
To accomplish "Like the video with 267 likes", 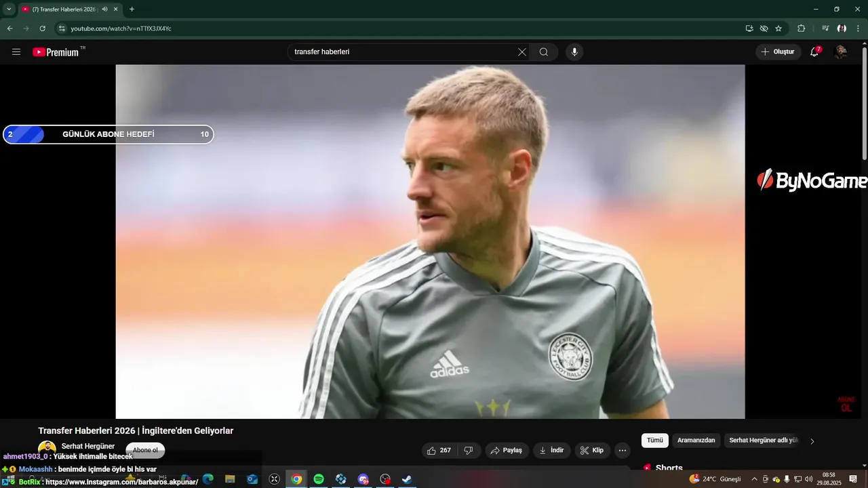I will point(439,450).
